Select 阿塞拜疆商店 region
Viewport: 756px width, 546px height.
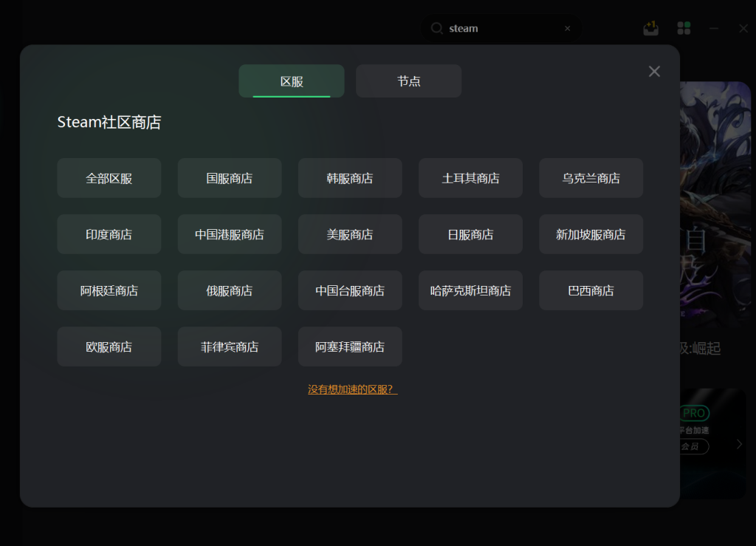(x=350, y=347)
